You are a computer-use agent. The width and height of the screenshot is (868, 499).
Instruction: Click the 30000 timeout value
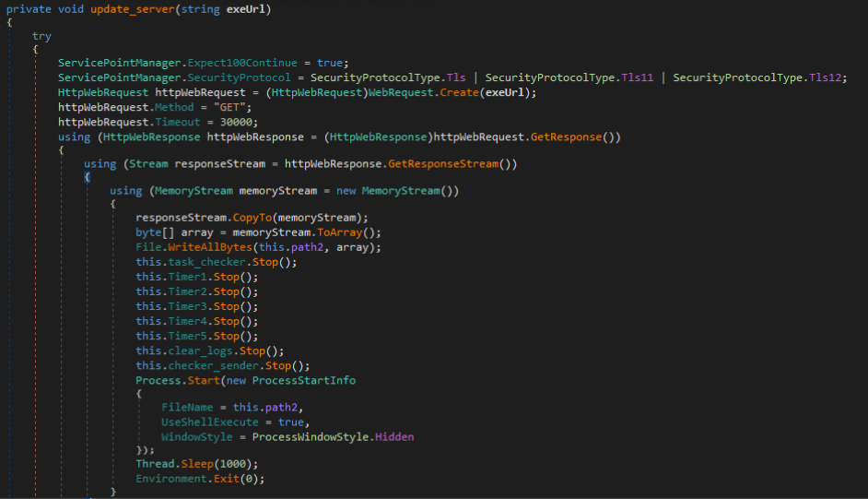pyautogui.click(x=237, y=123)
